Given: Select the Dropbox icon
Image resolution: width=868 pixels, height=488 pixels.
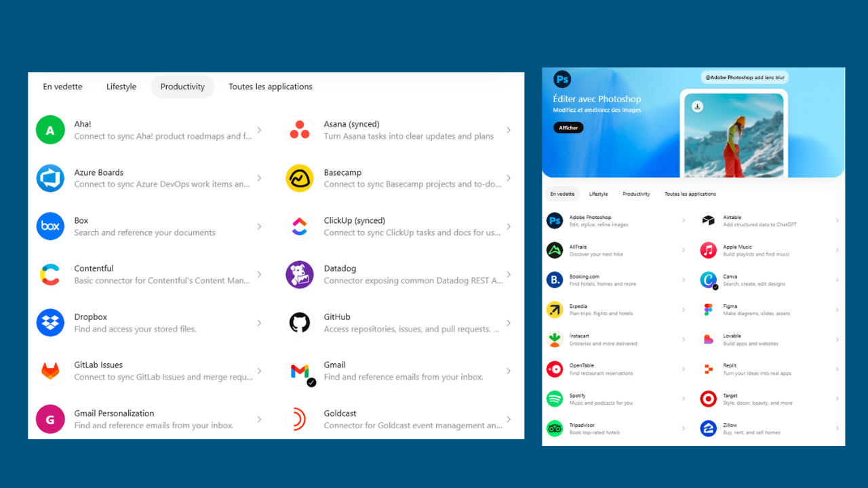Looking at the screenshot, I should [50, 323].
